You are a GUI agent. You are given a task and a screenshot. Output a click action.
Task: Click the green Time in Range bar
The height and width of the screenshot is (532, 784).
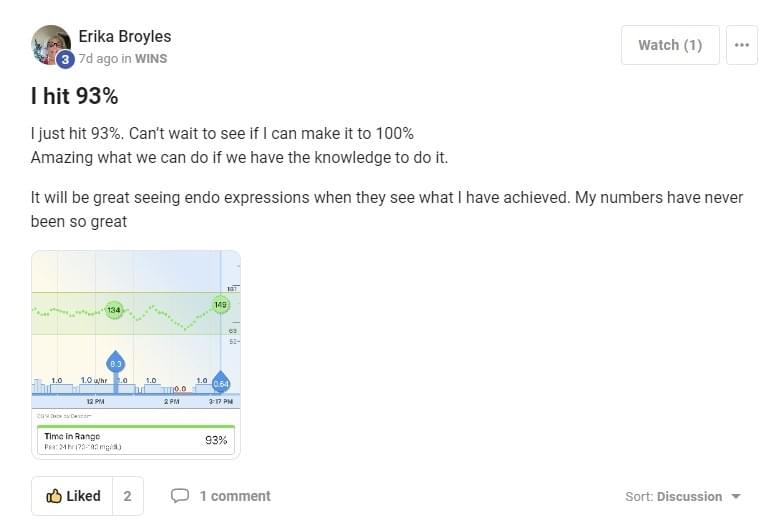tap(135, 426)
